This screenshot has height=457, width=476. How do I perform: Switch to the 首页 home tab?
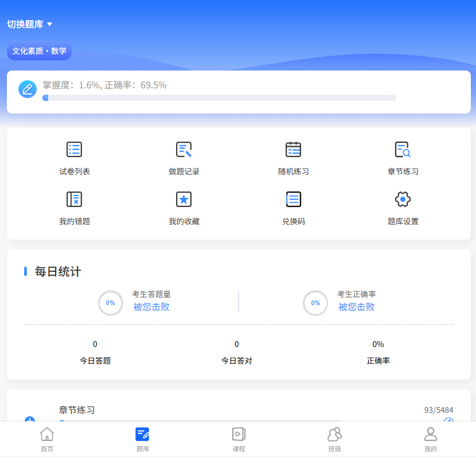(x=47, y=439)
